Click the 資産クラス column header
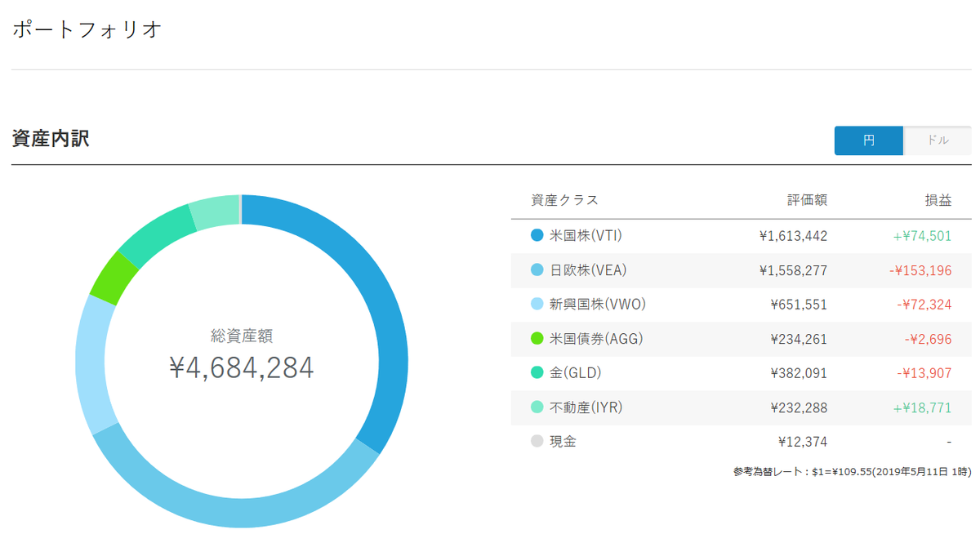The height and width of the screenshot is (552, 980). [564, 200]
